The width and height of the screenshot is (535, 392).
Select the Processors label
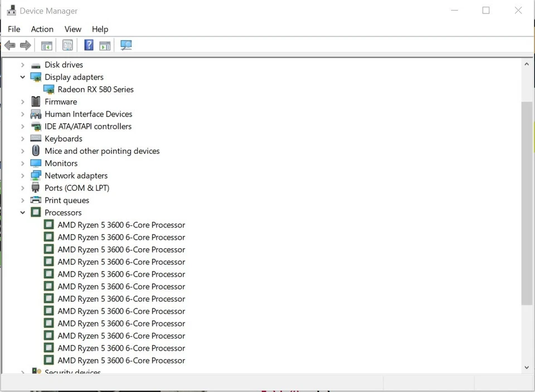pos(63,212)
